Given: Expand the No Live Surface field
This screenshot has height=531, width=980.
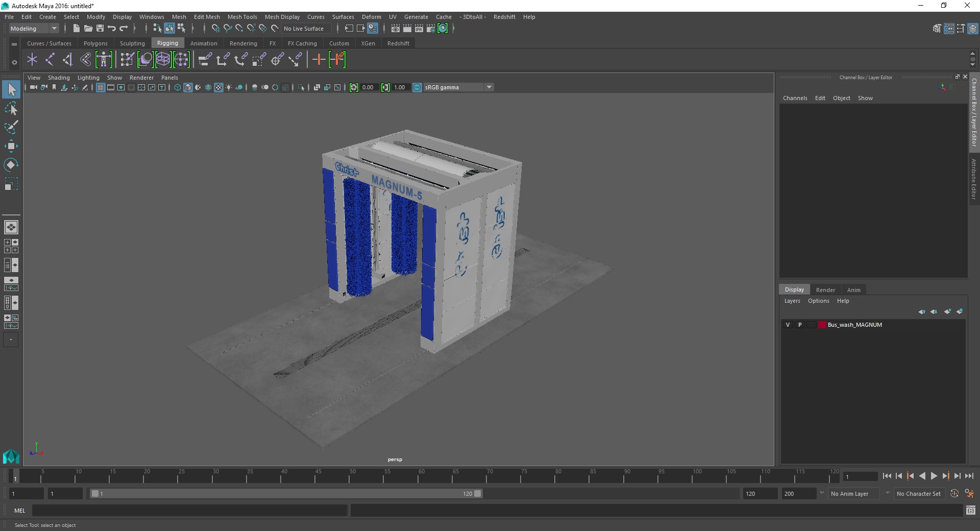Looking at the screenshot, I should point(306,29).
